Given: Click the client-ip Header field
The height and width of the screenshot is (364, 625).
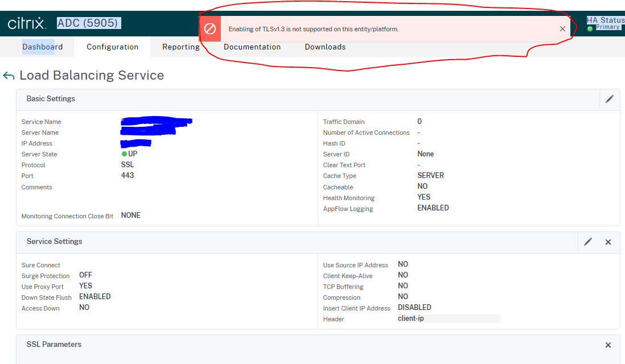Looking at the screenshot, I should click(449, 318).
